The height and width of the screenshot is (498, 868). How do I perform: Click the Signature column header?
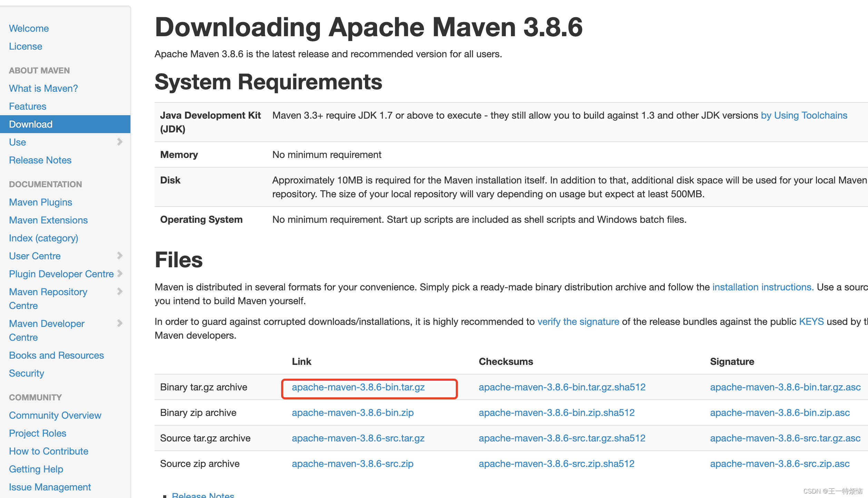tap(732, 361)
